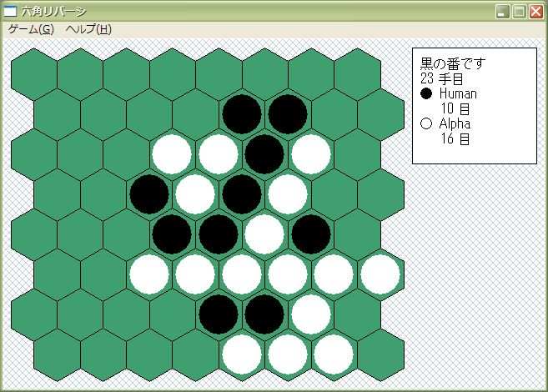Image resolution: width=548 pixels, height=392 pixels.
Task: Click the leftmost white stone in third row
Action: (x=173, y=154)
